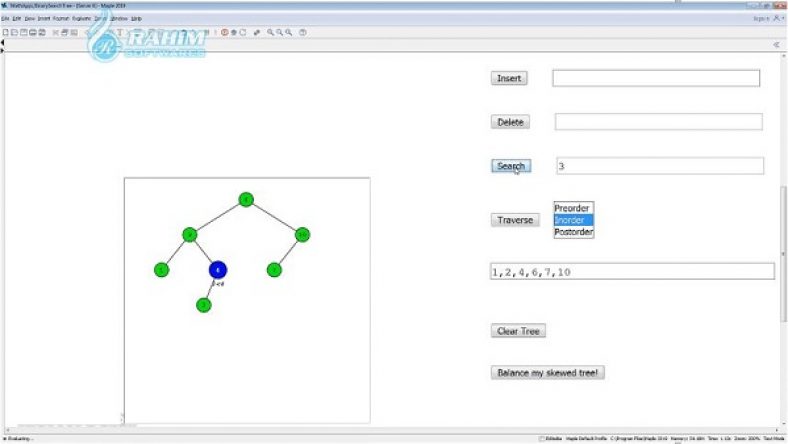The width and height of the screenshot is (788, 444).
Task: Open the Edit menu
Action: (x=17, y=19)
